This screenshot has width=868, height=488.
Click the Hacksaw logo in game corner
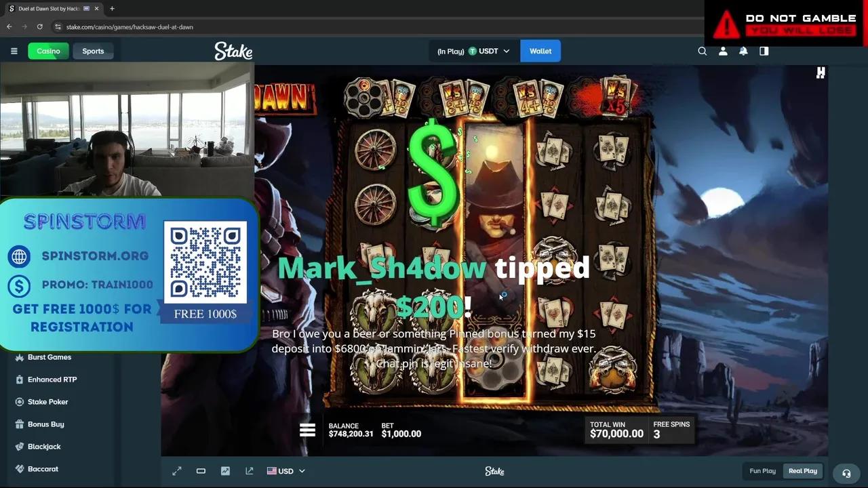(x=821, y=73)
